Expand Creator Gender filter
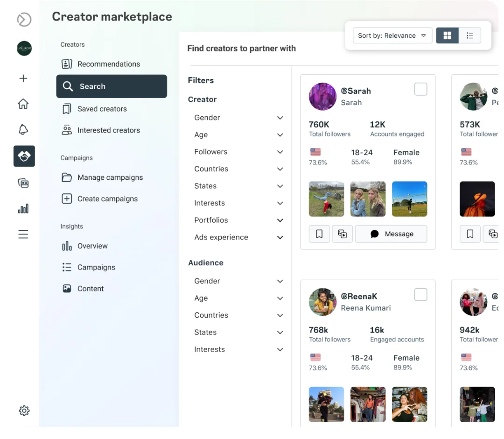 (238, 118)
